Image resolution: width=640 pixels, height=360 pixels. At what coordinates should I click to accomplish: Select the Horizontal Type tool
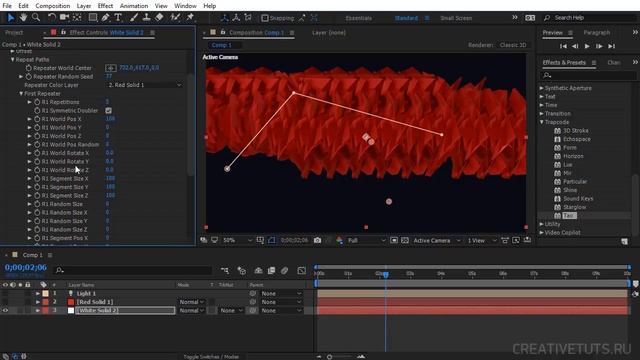[118, 17]
